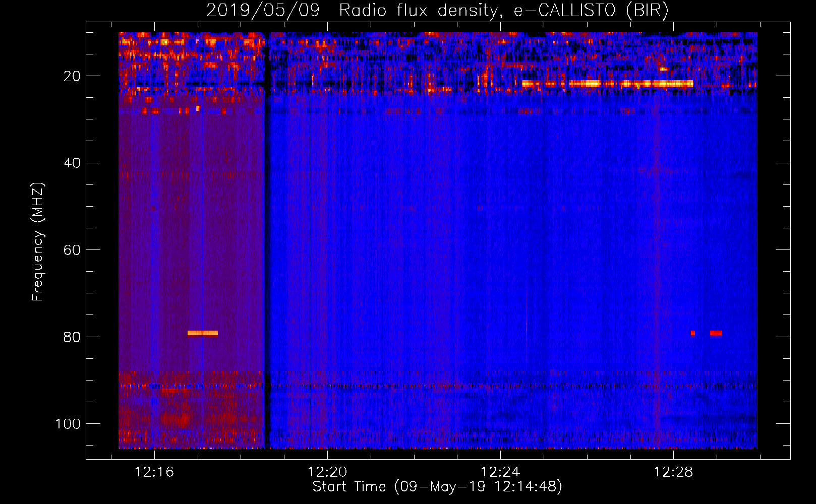816x504 pixels.
Task: Click the plot title 'Radio flux density, e-CALLISTO (BIR)'
Action: [504, 10]
